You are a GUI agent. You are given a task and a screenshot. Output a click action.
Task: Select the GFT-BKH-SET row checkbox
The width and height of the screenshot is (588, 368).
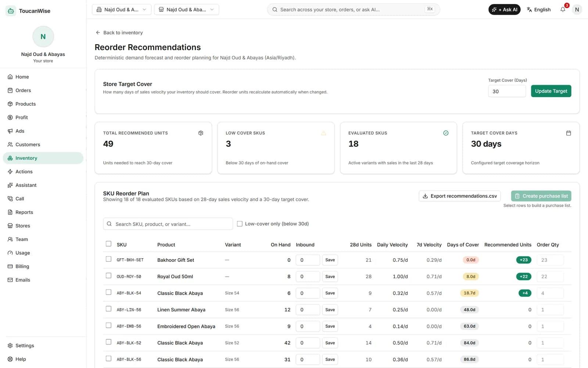(108, 259)
